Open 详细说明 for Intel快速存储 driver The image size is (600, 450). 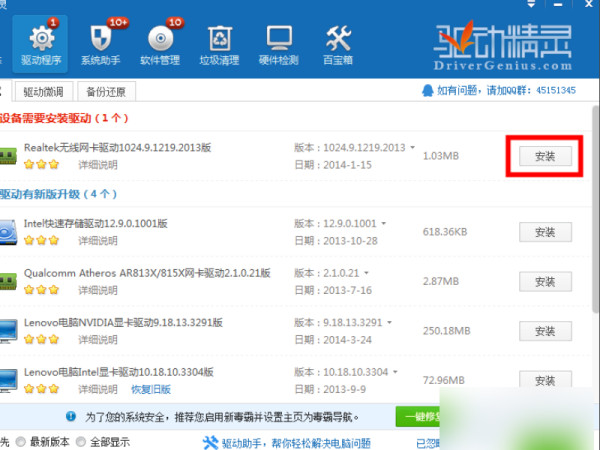[98, 241]
